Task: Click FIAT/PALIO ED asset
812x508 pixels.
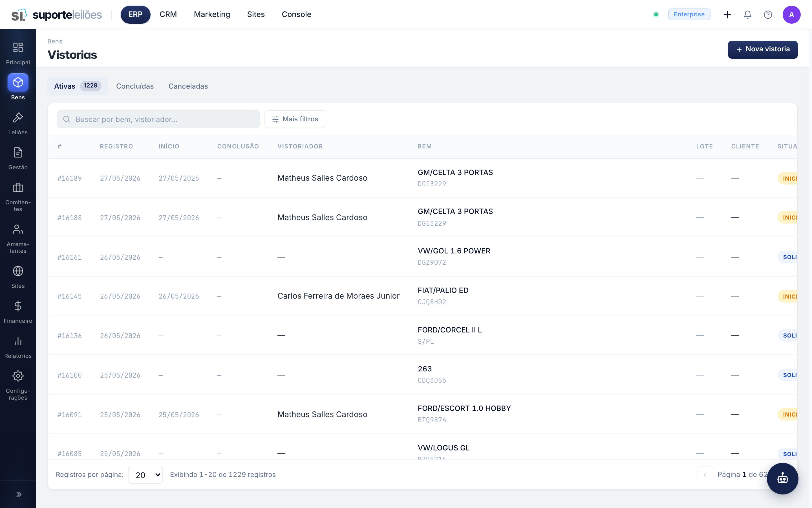Action: tap(443, 290)
